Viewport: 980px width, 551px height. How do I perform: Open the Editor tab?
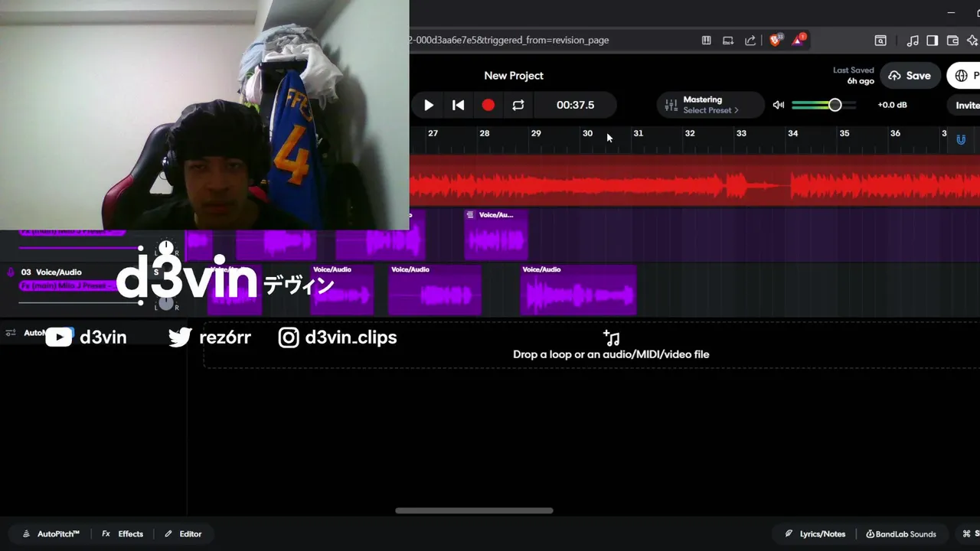click(183, 534)
